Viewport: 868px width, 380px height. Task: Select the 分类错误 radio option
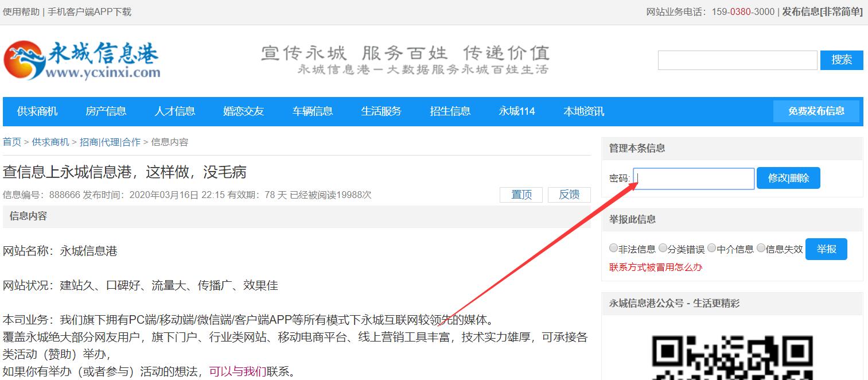point(663,249)
